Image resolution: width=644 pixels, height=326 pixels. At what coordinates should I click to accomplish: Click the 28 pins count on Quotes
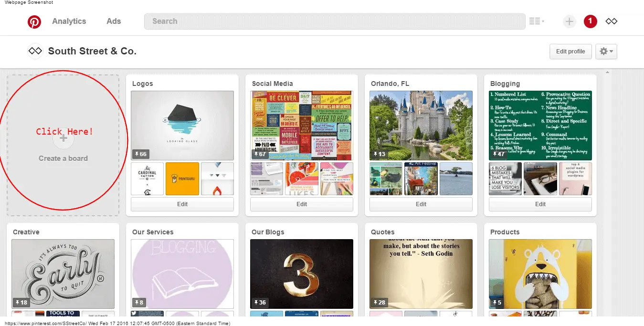click(379, 302)
